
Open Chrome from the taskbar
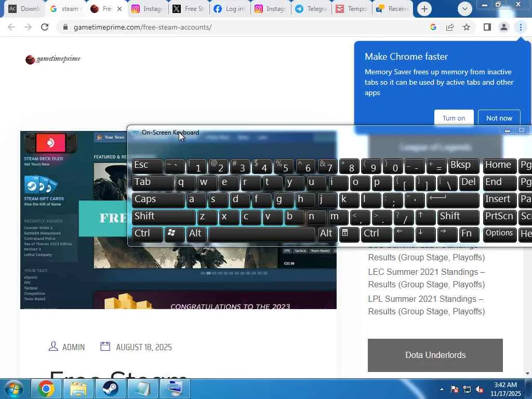(x=46, y=389)
